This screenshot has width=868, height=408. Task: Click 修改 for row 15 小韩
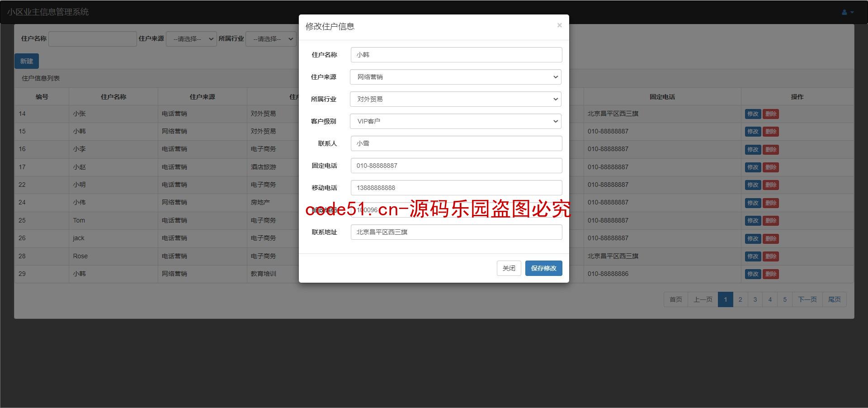(x=753, y=132)
